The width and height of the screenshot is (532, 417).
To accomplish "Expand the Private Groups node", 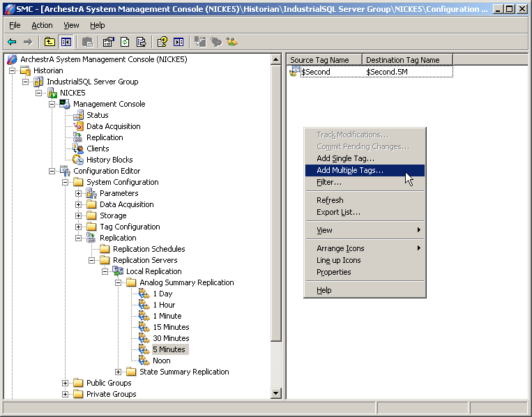I will pyautogui.click(x=65, y=394).
